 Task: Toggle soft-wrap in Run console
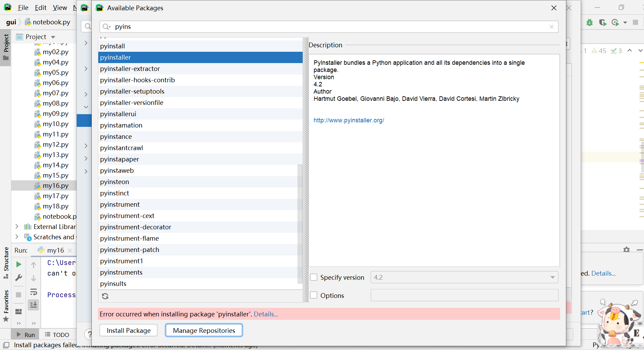[x=34, y=292]
